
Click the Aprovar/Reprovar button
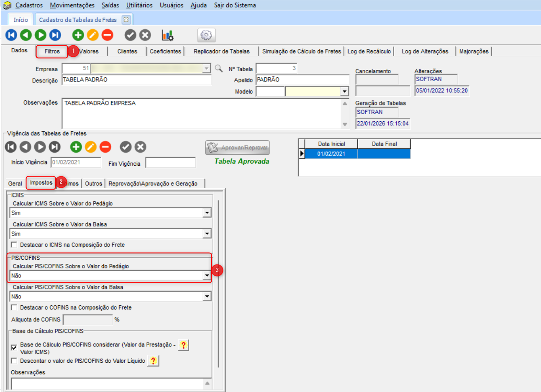237,147
